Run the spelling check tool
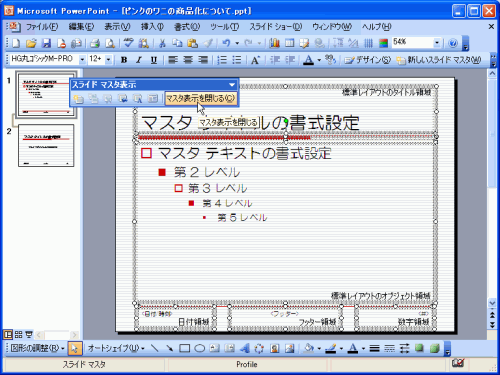 pyautogui.click(x=128, y=43)
